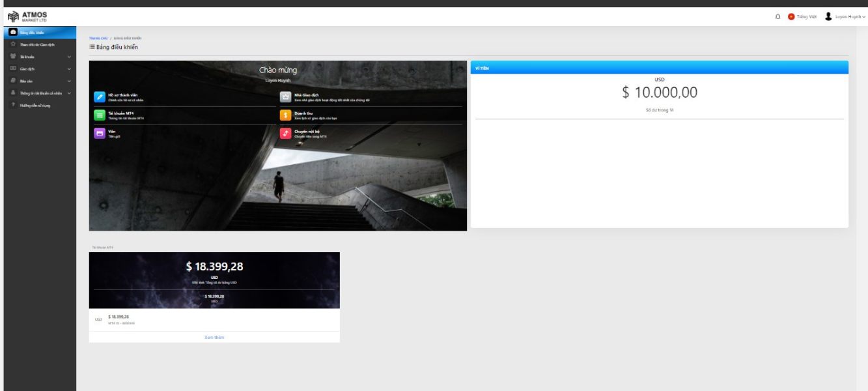Image resolution: width=868 pixels, height=391 pixels.
Task: Open the Tiếng Việt language selector
Action: (x=802, y=16)
